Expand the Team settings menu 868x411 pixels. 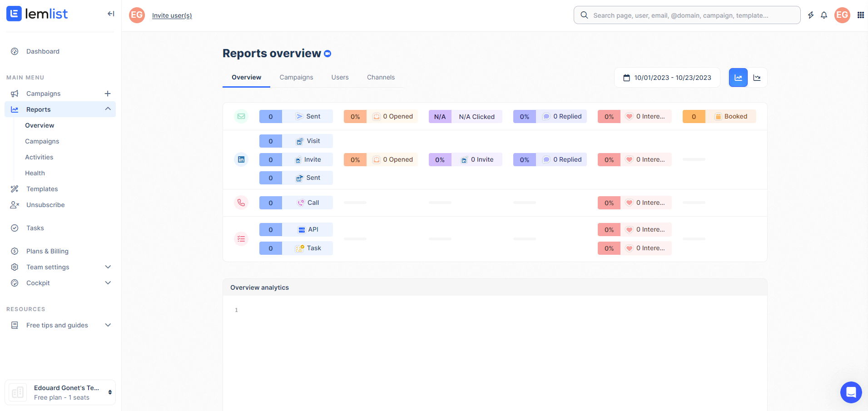108,267
